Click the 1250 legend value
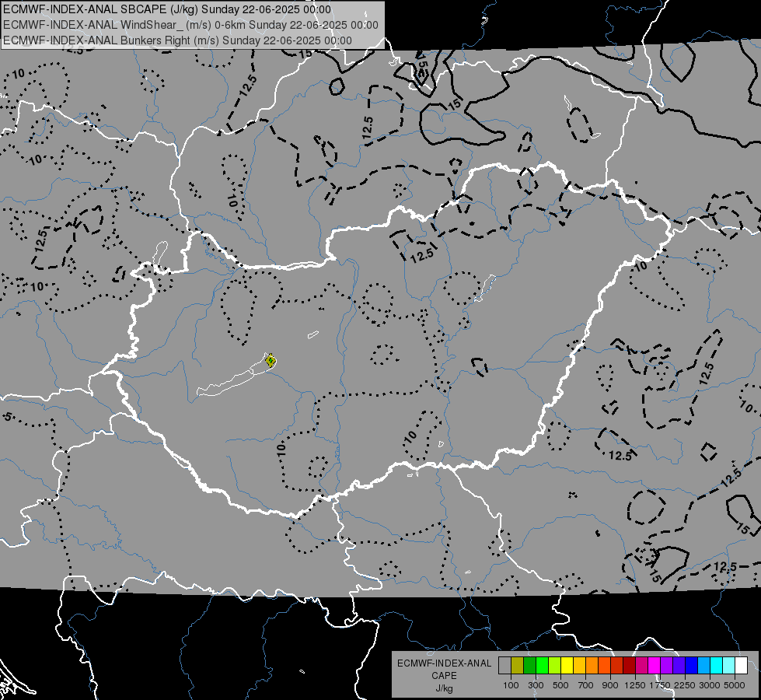The image size is (761, 700). click(635, 685)
